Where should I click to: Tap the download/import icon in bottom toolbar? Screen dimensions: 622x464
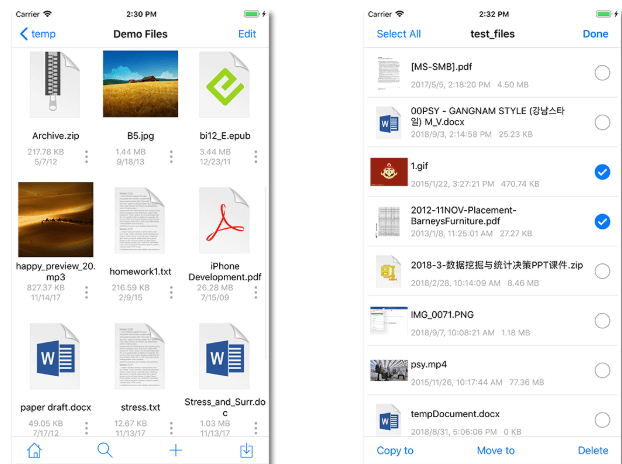point(246,450)
